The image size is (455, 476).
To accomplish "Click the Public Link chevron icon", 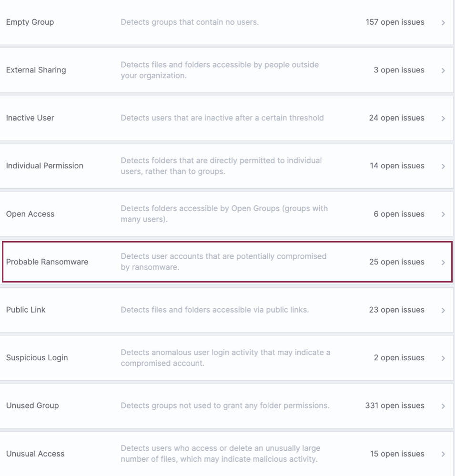I will point(443,310).
